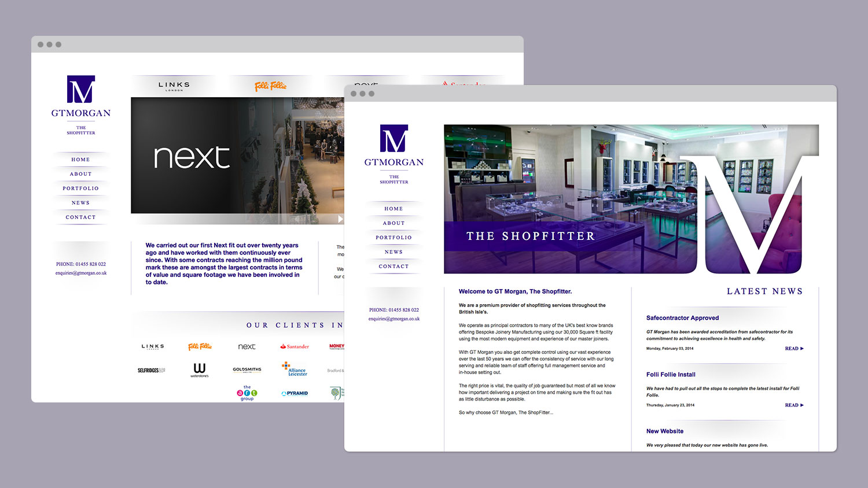This screenshot has height=488, width=868.
Task: Open the Safecontractor Approved news headline
Action: [x=683, y=318]
